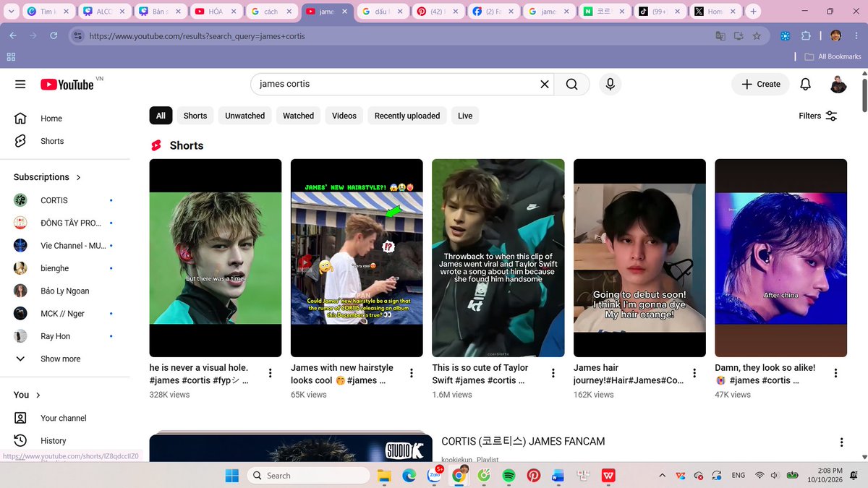This screenshot has height=488, width=868.
Task: Select the Live filter chip
Action: pyautogui.click(x=465, y=116)
